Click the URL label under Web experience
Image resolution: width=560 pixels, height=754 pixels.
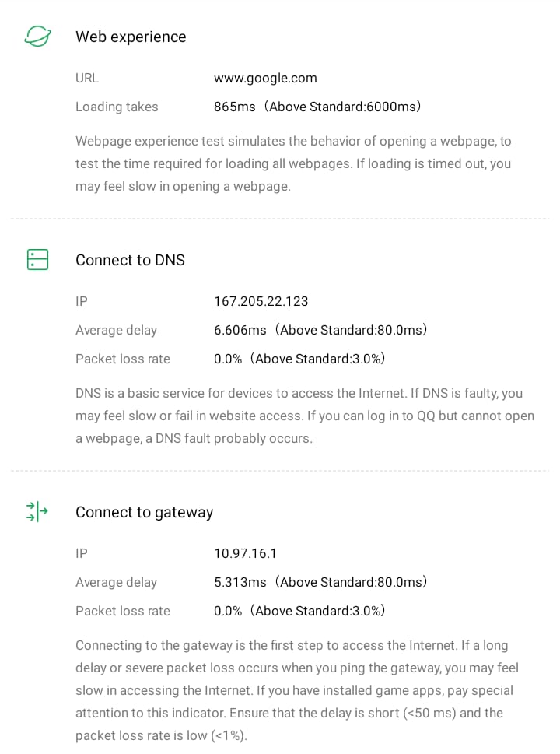pos(87,78)
